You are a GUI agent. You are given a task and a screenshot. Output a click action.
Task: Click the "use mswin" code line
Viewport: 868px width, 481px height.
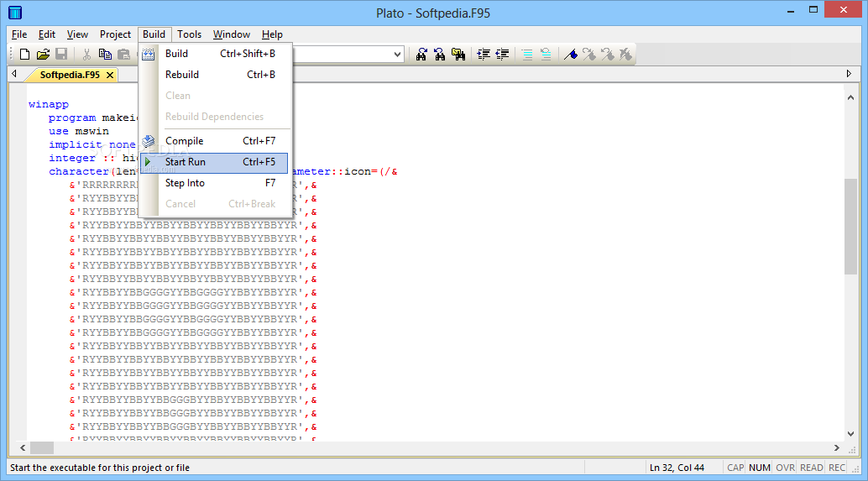point(79,131)
